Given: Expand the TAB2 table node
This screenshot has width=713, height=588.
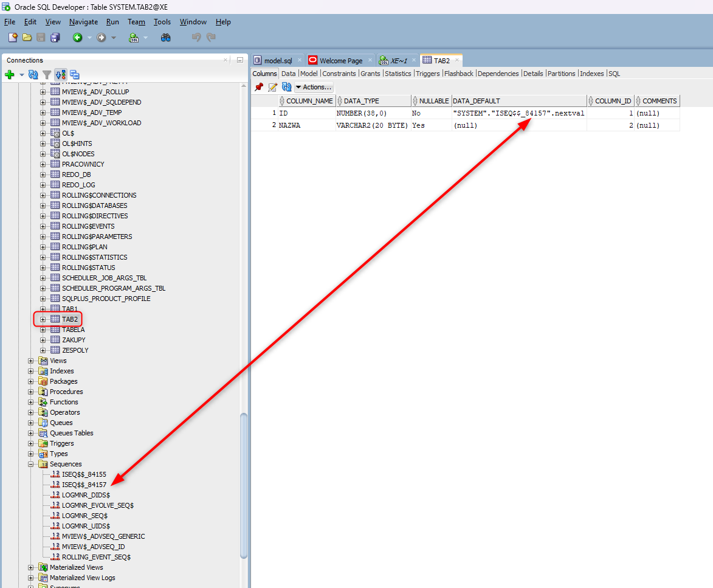Looking at the screenshot, I should (43, 319).
